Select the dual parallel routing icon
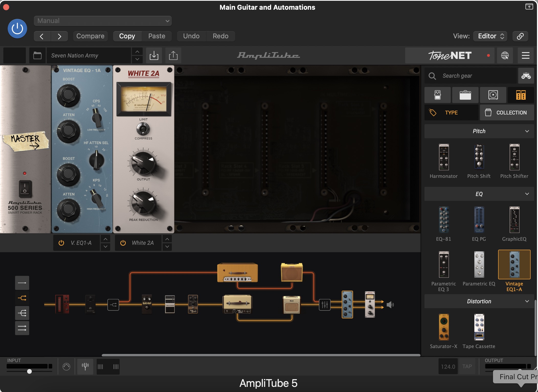Screen dimensions: 538x392 22,328
